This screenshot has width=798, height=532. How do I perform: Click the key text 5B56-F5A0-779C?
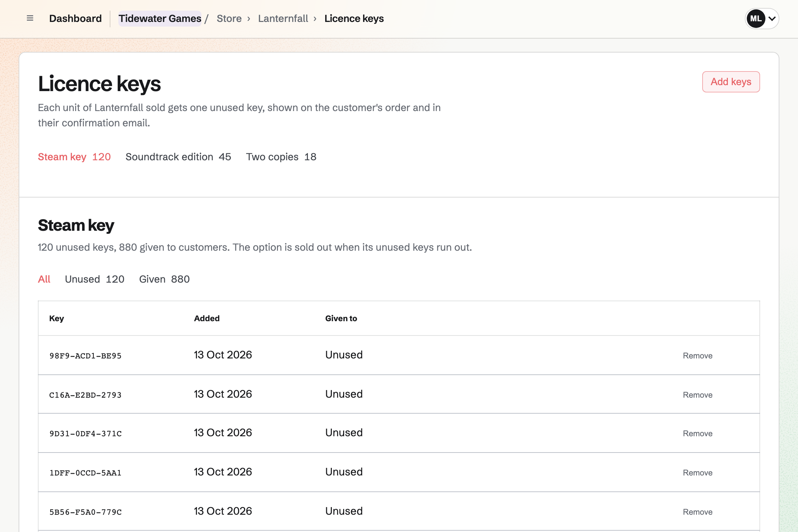pyautogui.click(x=85, y=512)
